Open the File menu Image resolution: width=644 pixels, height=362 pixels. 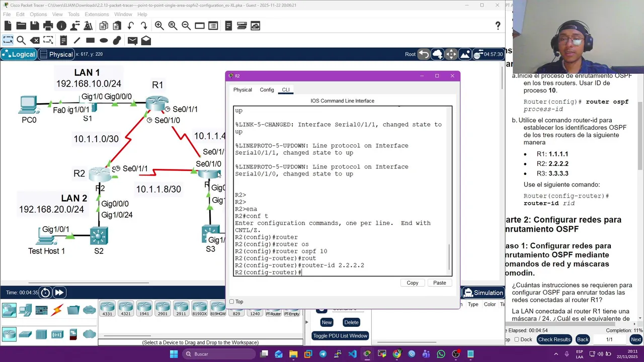pos(7,14)
